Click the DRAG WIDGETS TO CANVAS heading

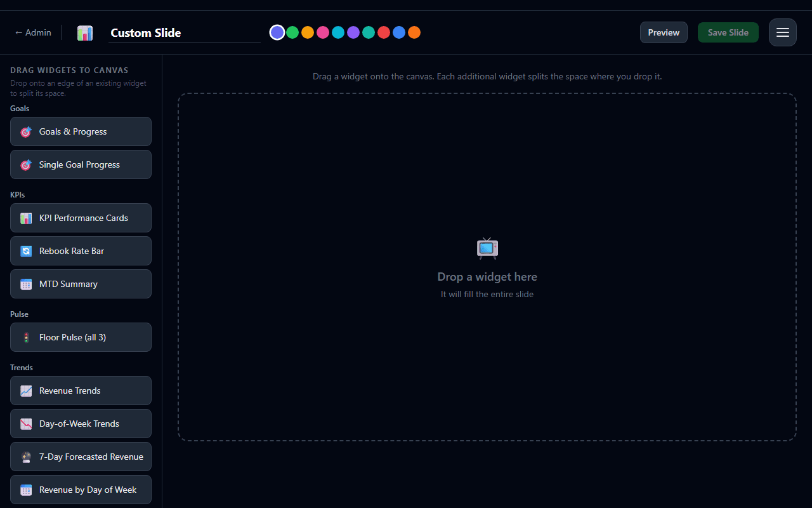tap(69, 70)
